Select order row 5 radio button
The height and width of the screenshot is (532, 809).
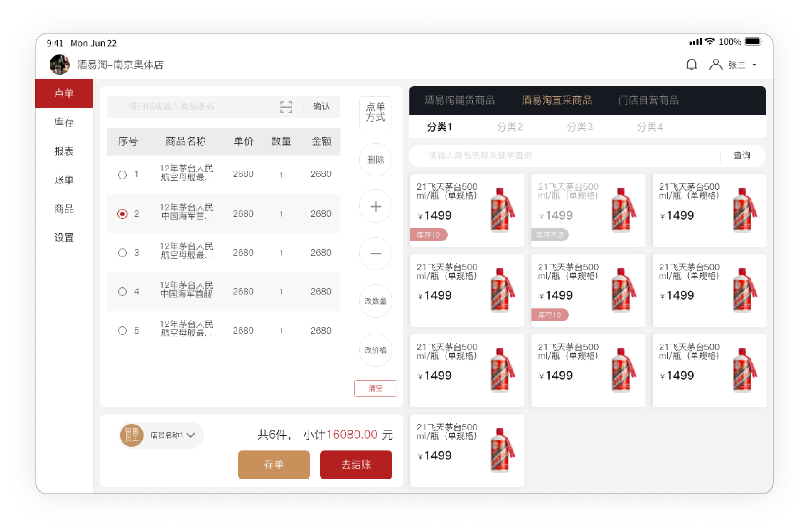coord(122,331)
